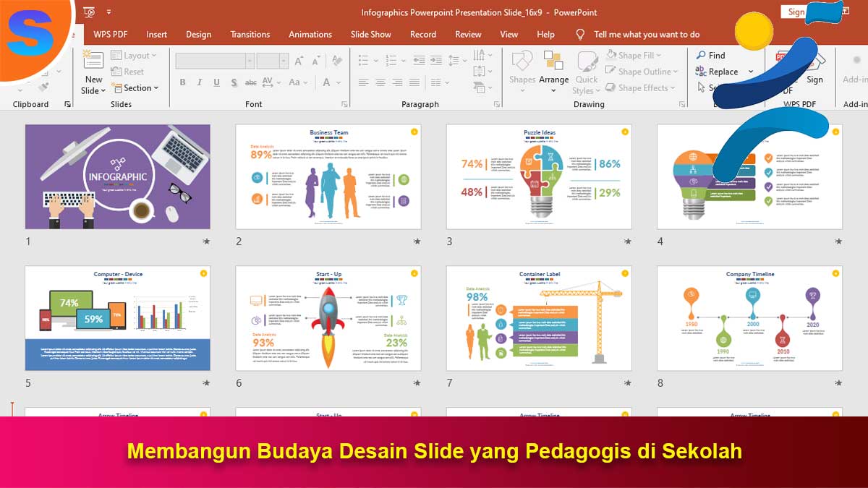
Task: Click the title bar start-from-beginning icon
Action: (89, 12)
